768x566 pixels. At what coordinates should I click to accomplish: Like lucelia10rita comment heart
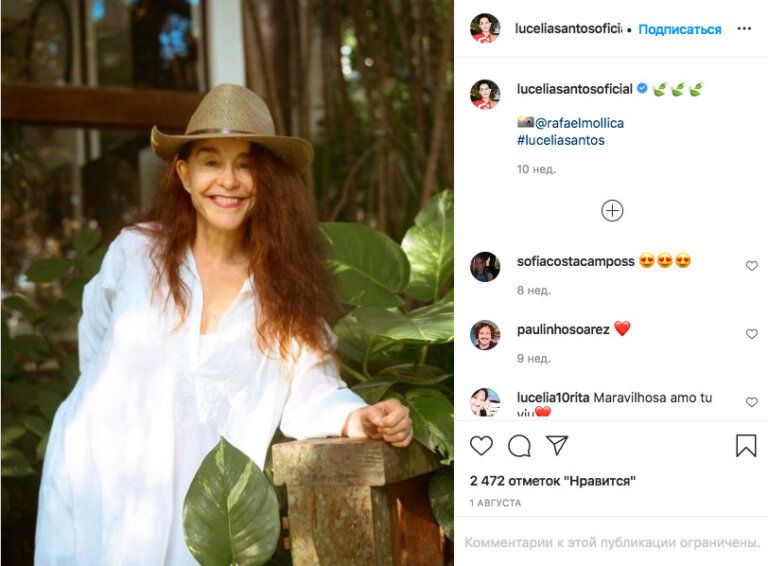pos(752,402)
